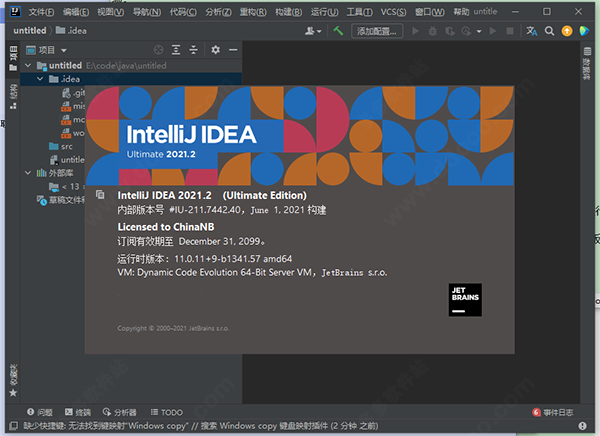Image resolution: width=600 pixels, height=436 pixels.
Task: Click the green hammer Build Project icon
Action: pos(338,31)
